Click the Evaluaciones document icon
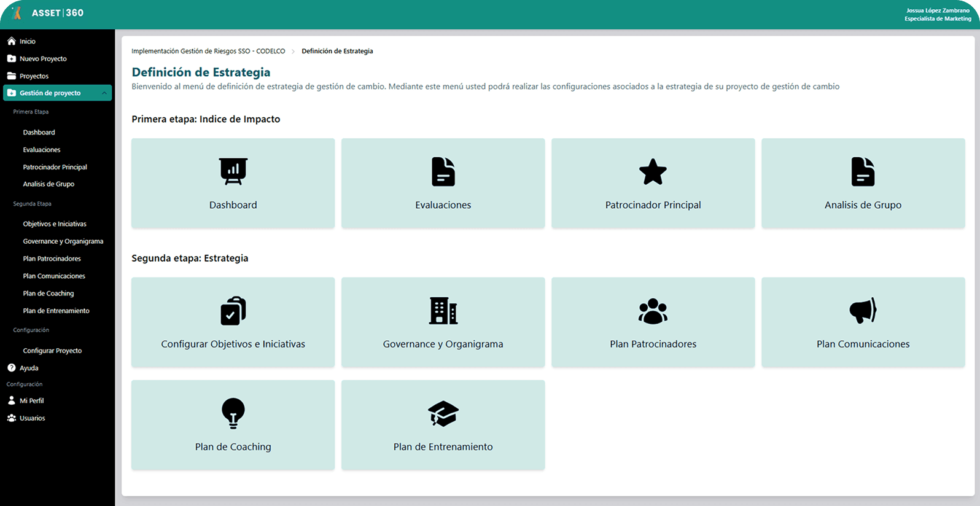Viewport: 980px width, 506px height. click(x=443, y=171)
